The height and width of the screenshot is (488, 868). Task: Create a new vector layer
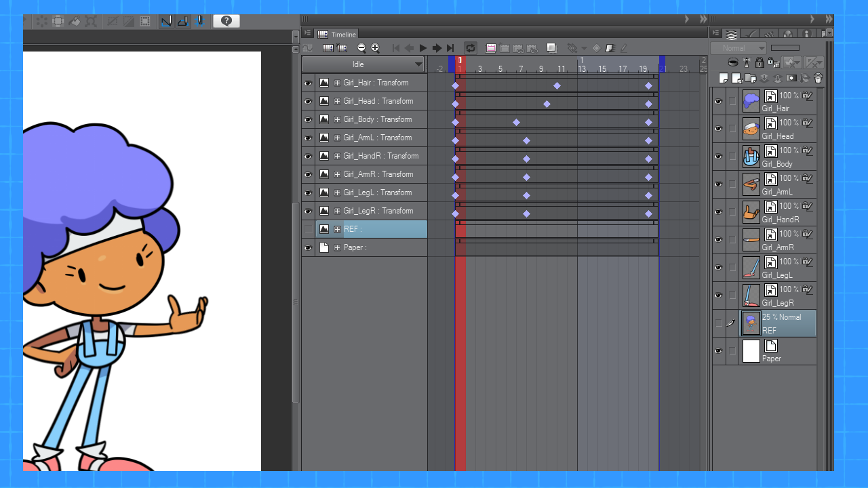(736, 78)
